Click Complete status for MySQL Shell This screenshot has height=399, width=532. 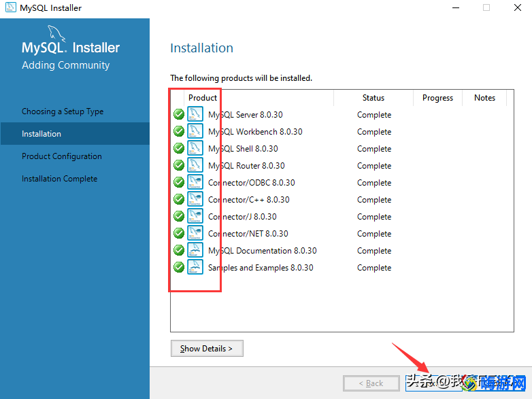click(374, 149)
